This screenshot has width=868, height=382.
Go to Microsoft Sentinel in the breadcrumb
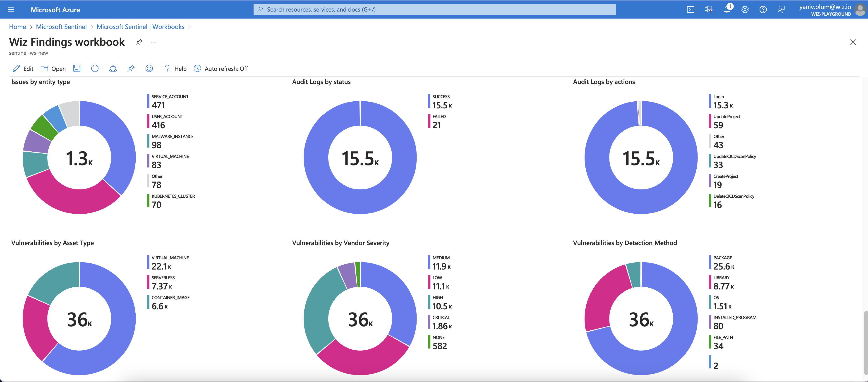click(61, 27)
